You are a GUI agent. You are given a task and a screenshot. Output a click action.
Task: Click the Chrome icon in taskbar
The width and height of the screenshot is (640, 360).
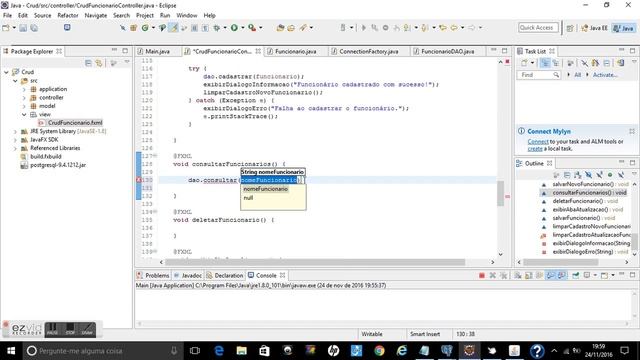379,351
